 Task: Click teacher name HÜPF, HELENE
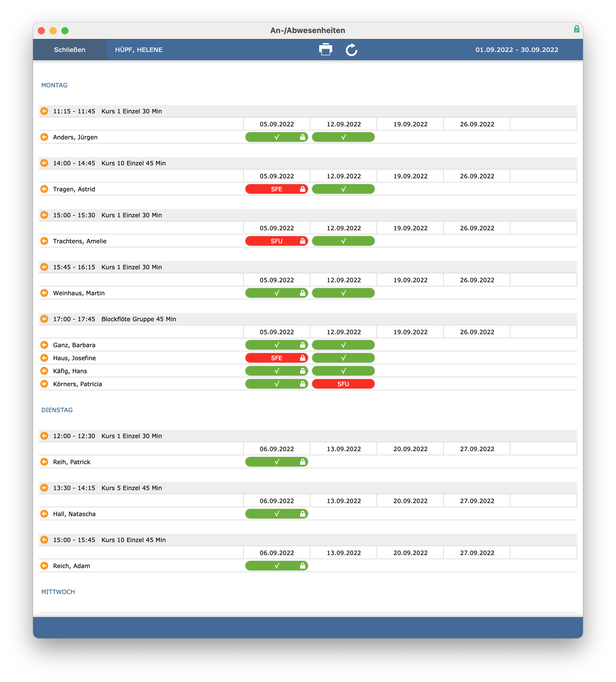pyautogui.click(x=139, y=50)
